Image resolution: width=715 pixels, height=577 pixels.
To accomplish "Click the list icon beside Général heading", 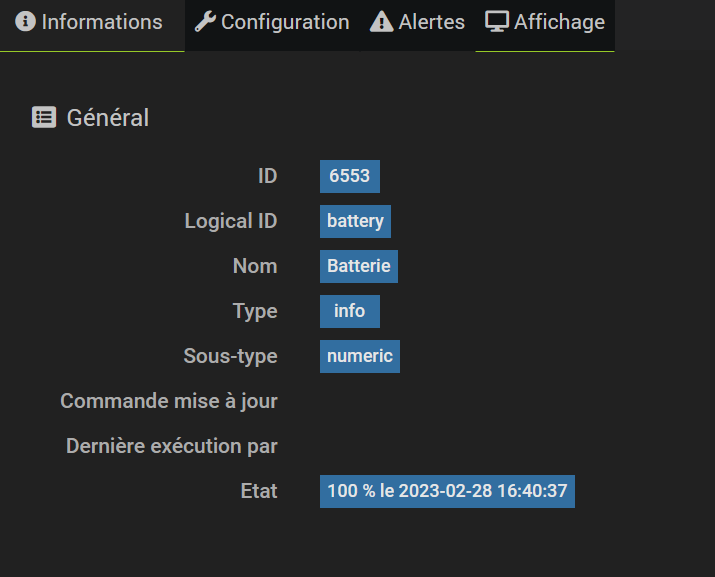I will pyautogui.click(x=44, y=117).
